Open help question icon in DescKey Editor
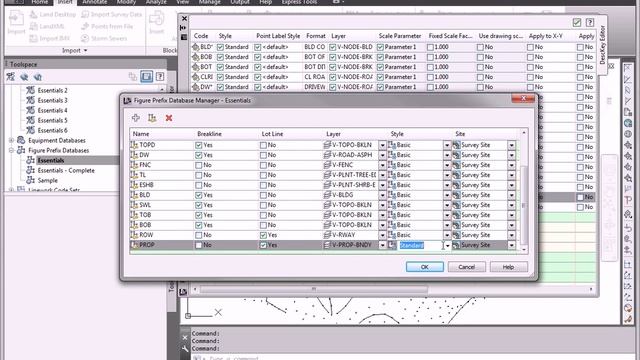This screenshot has height=360, width=640. [x=590, y=22]
